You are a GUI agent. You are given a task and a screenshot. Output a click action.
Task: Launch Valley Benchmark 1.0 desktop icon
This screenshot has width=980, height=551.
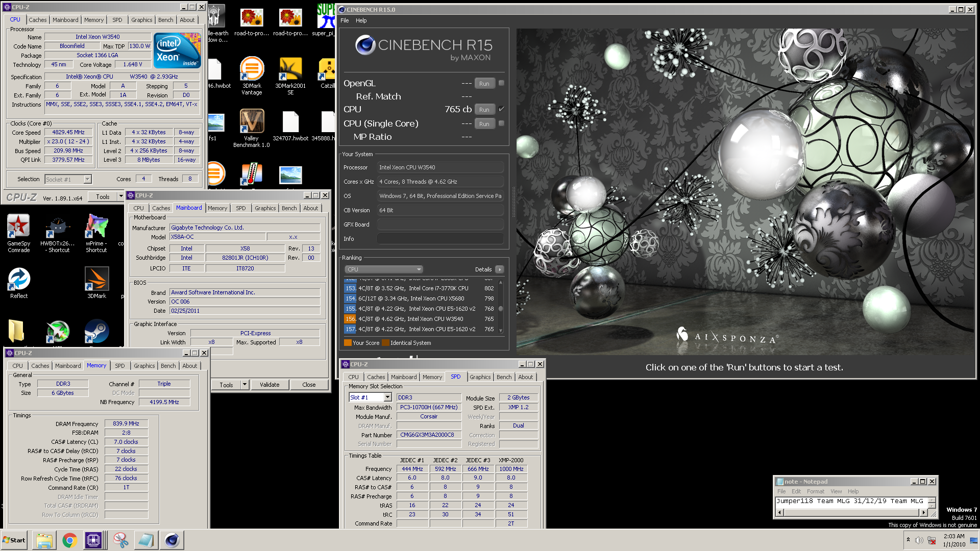252,128
